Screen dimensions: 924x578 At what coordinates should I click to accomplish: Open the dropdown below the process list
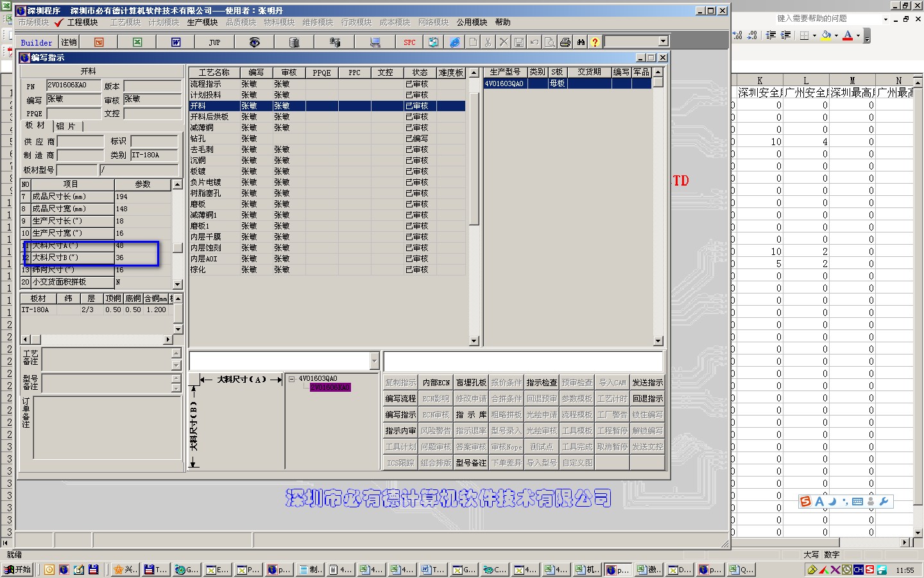click(x=375, y=361)
